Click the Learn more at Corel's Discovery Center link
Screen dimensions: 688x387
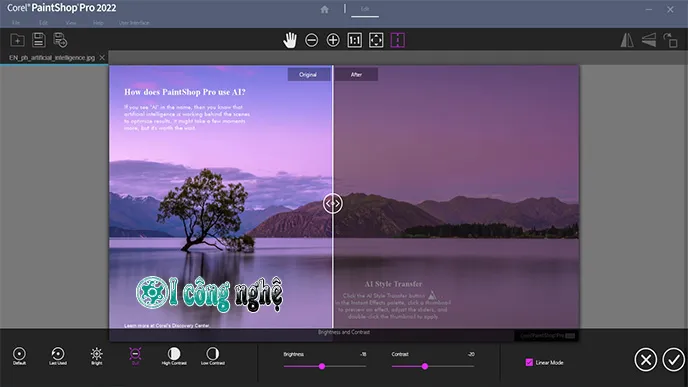(x=167, y=326)
